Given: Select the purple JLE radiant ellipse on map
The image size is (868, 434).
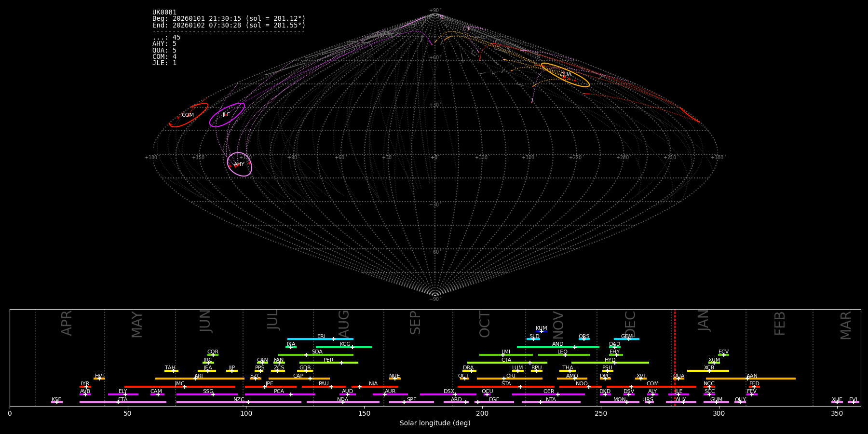Looking at the screenshot, I should pyautogui.click(x=227, y=115).
